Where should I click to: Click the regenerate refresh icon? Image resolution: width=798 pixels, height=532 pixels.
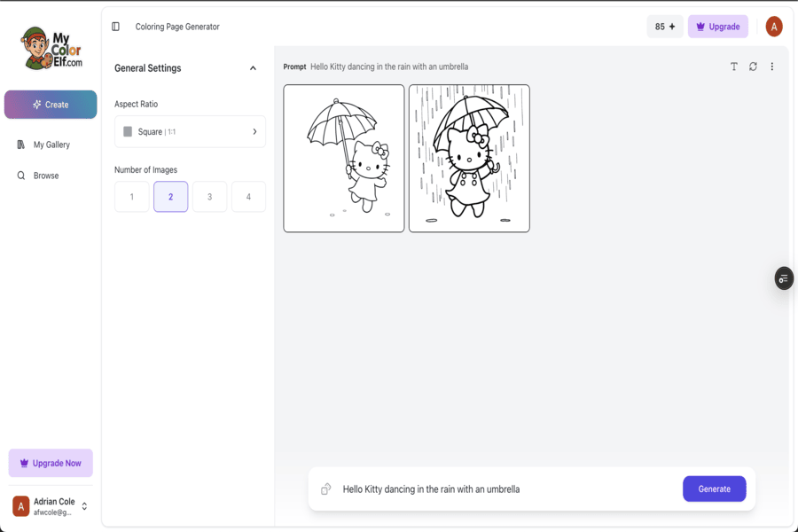point(753,66)
